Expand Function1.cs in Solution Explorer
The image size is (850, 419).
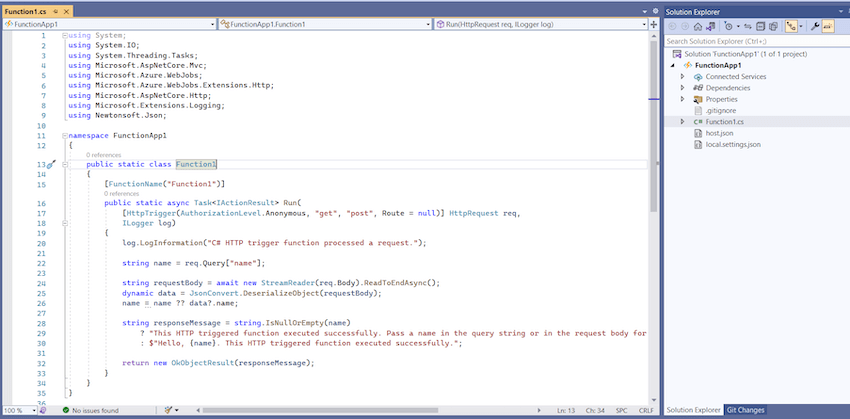pyautogui.click(x=682, y=122)
